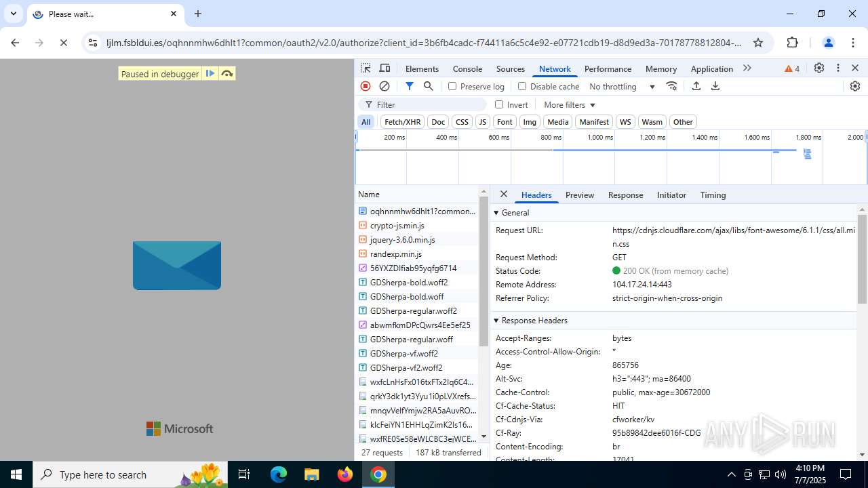Switch to Application tab
868x488 pixels.
tap(711, 68)
